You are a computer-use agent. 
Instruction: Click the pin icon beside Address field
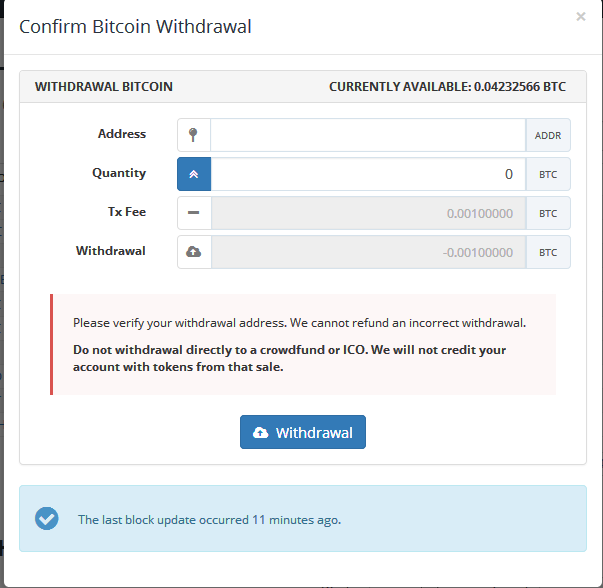click(194, 135)
